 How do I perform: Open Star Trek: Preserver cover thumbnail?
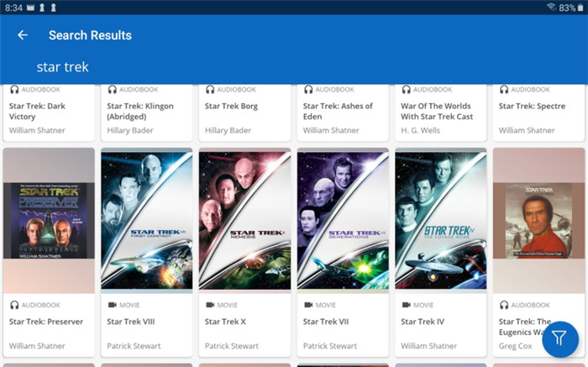click(49, 220)
